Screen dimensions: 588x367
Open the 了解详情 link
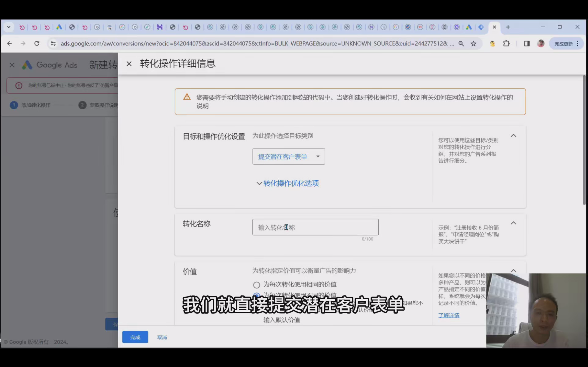(x=449, y=315)
